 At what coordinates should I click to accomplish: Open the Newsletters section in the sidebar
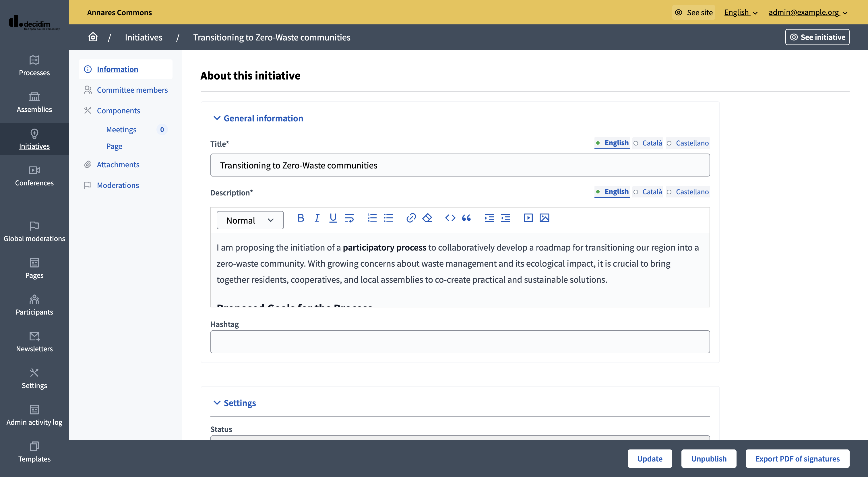(34, 342)
